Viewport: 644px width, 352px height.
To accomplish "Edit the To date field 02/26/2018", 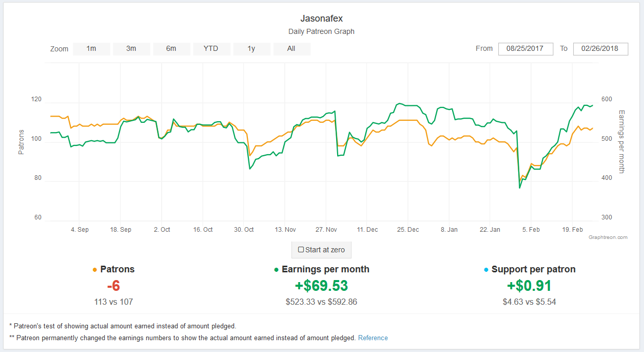I will [600, 49].
